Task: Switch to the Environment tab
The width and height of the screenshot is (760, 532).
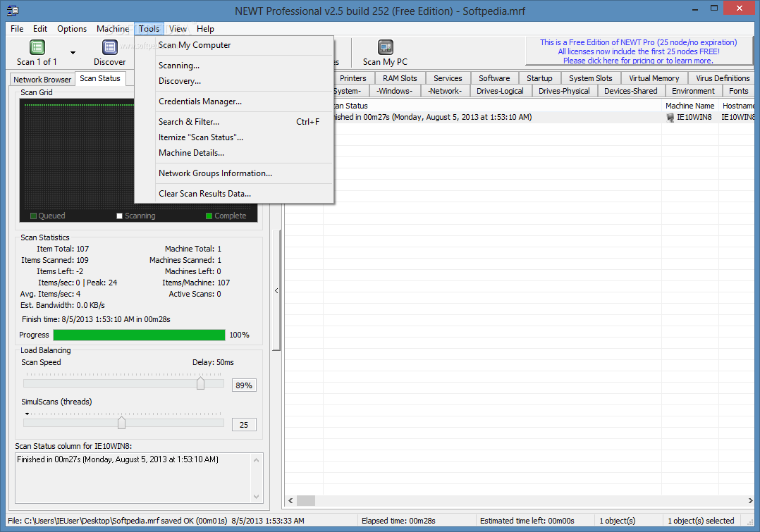Action: [x=693, y=91]
